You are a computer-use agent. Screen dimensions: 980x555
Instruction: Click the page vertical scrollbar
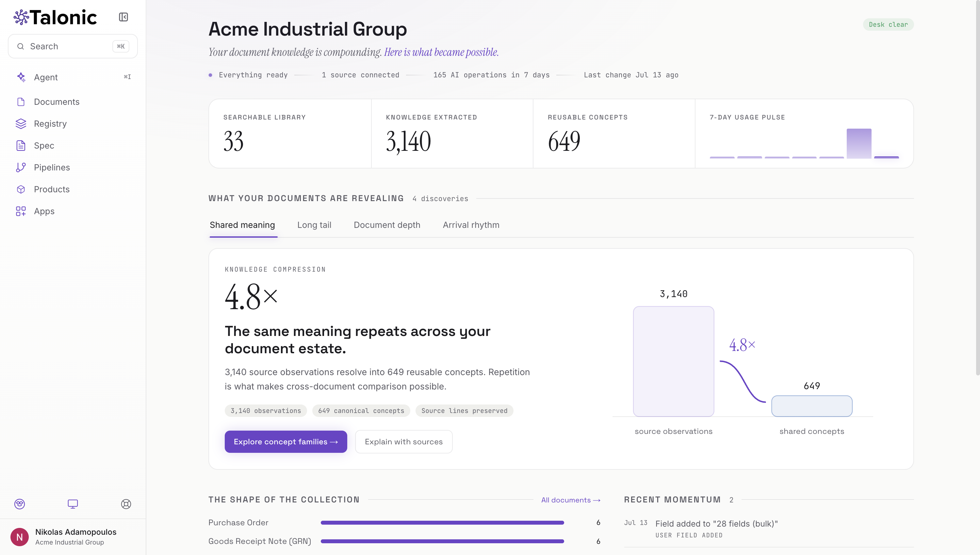pos(977,189)
